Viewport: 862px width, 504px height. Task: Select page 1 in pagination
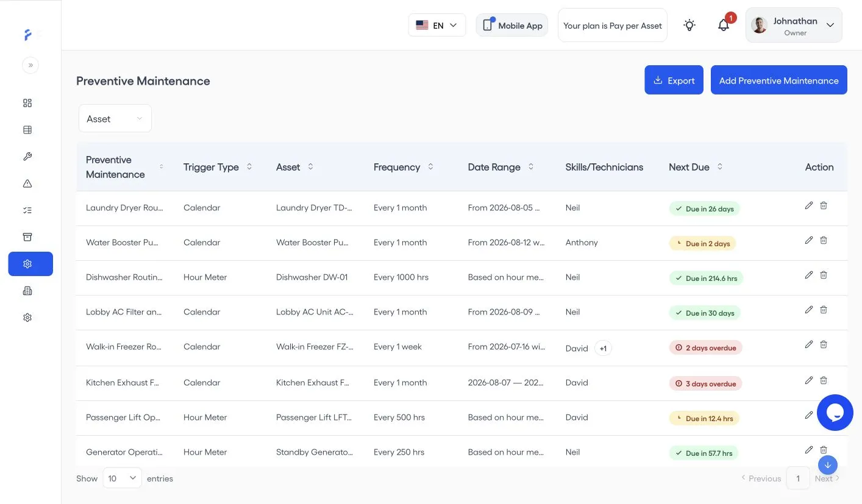click(798, 478)
